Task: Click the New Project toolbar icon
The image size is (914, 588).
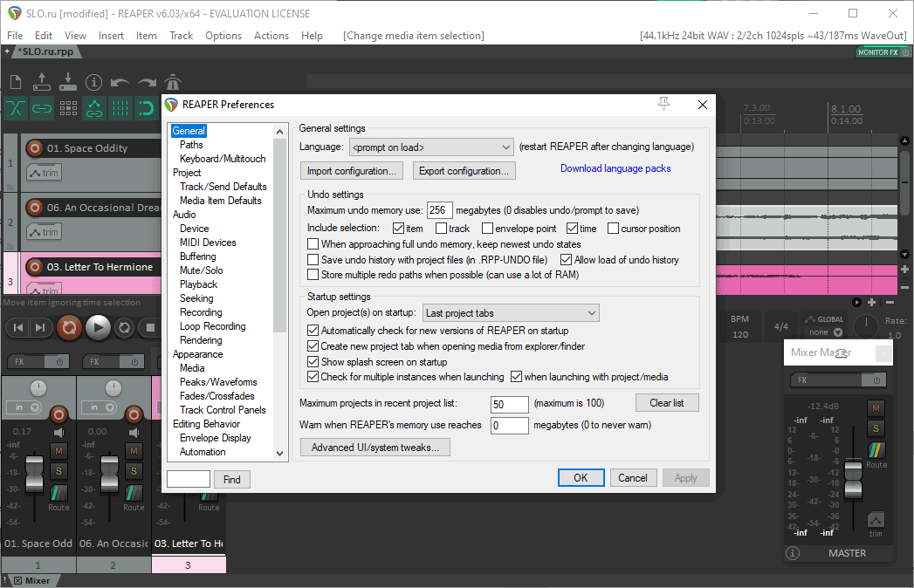Action: click(x=16, y=83)
